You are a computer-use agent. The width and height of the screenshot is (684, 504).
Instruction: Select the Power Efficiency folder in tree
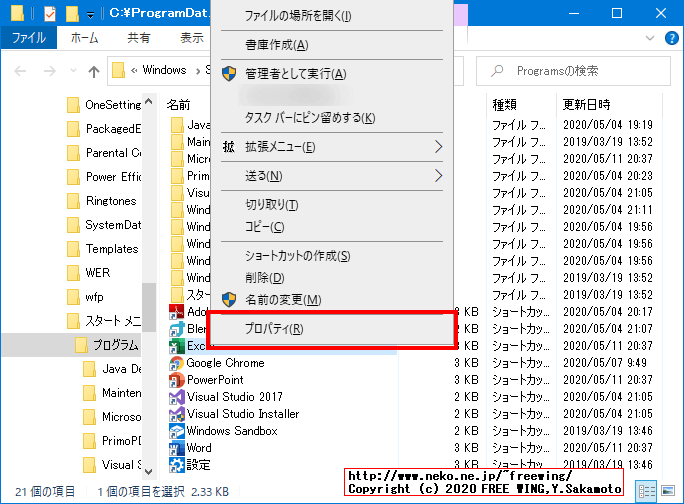pyautogui.click(x=104, y=177)
